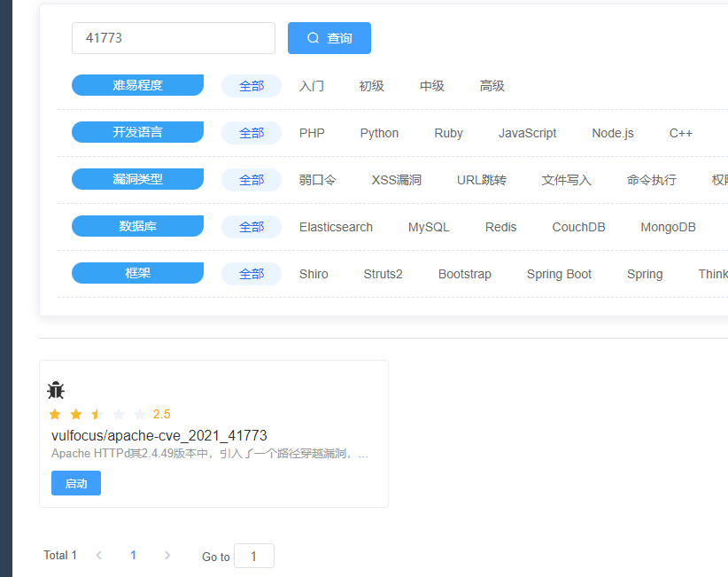Select page 1 in the pagination
The image size is (728, 577).
point(134,556)
